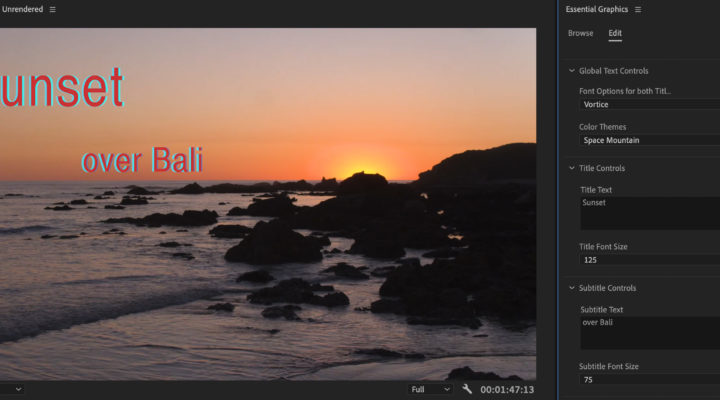The image size is (720, 400).
Task: Switch to the Browse tab
Action: (x=580, y=33)
